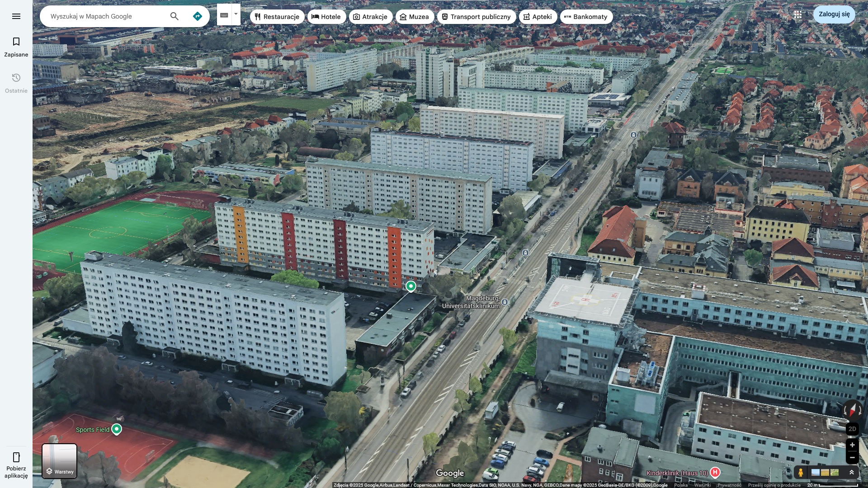Viewport: 868px width, 488px height.
Task: Open directions with the blue arrow icon
Action: tap(198, 16)
